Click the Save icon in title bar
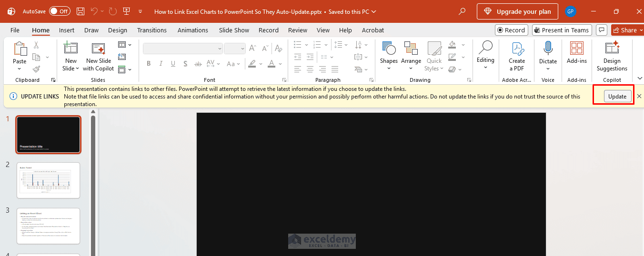The image size is (644, 256). click(81, 11)
